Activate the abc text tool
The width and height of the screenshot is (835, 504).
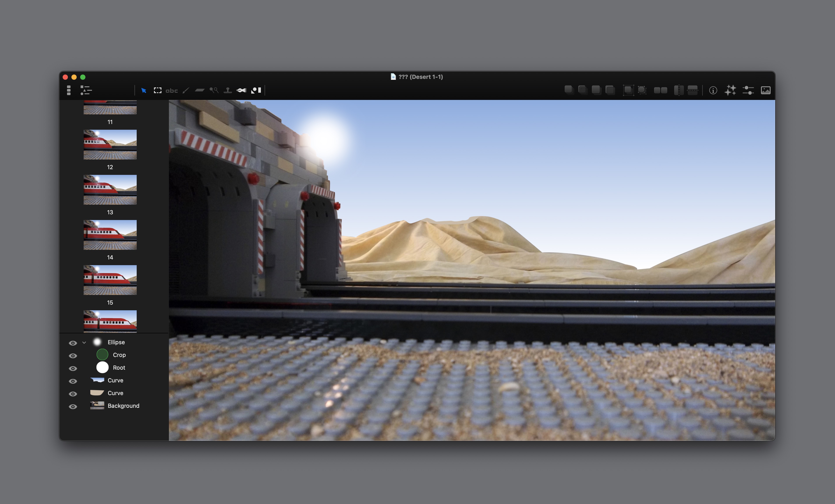(x=172, y=91)
